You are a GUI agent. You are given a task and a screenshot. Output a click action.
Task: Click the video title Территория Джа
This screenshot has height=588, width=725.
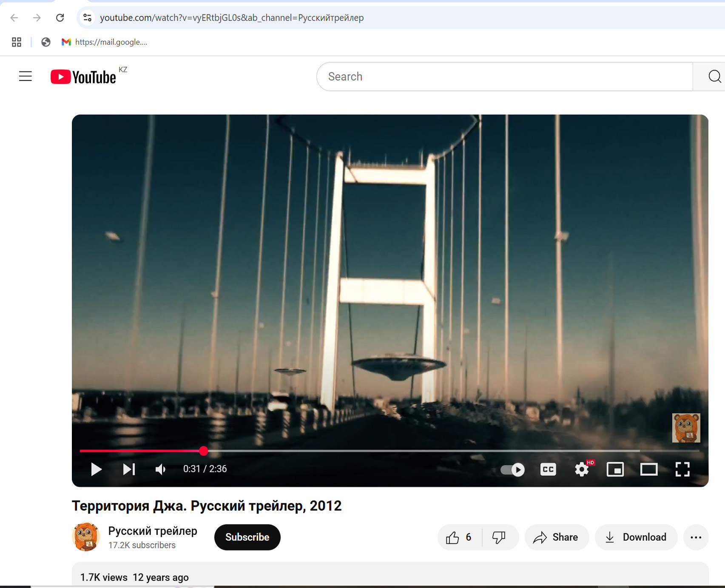[x=207, y=506]
